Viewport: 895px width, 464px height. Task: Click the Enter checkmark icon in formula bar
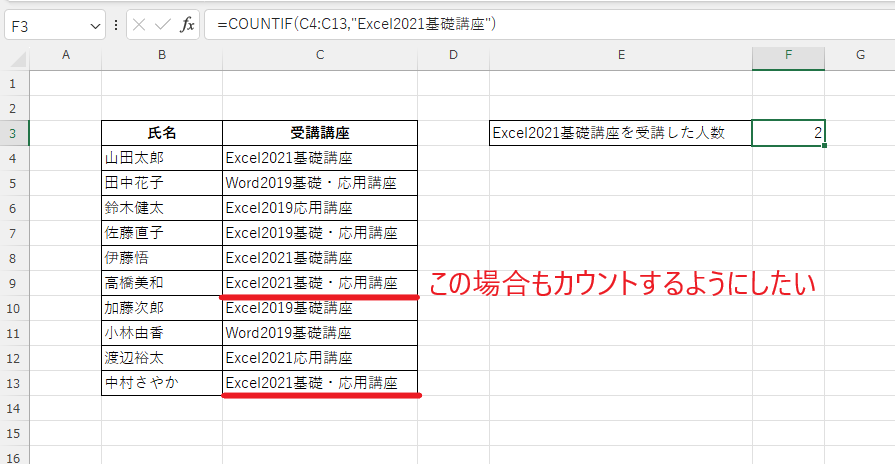point(163,25)
